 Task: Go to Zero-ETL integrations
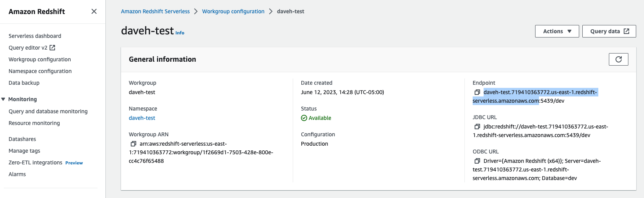(x=36, y=162)
